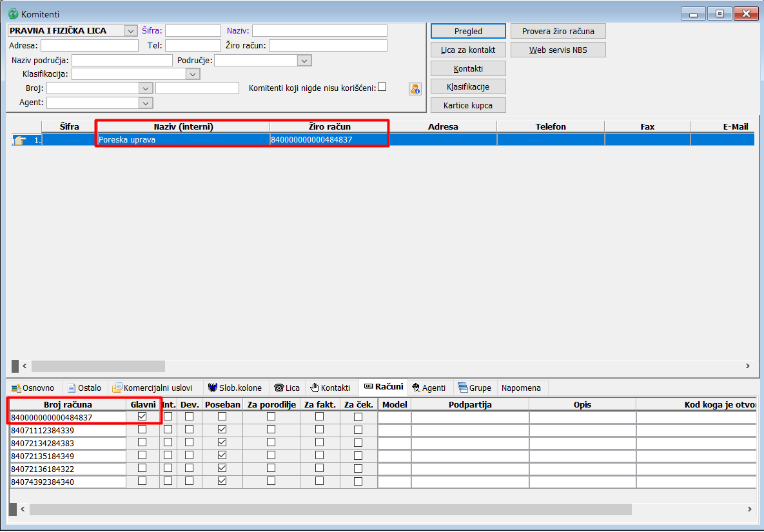Enable 'Komitenti koji nigde nisu korišćeni' checkbox

point(382,87)
